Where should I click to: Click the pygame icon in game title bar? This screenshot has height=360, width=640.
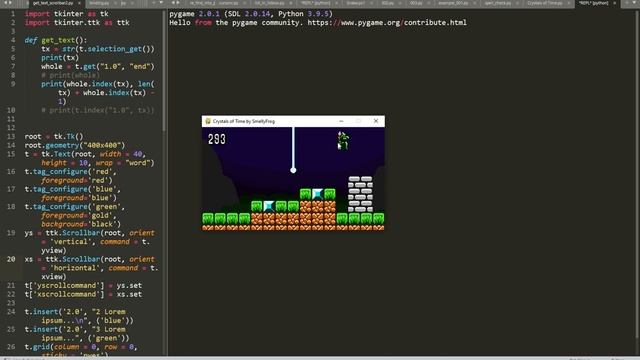(x=208, y=121)
